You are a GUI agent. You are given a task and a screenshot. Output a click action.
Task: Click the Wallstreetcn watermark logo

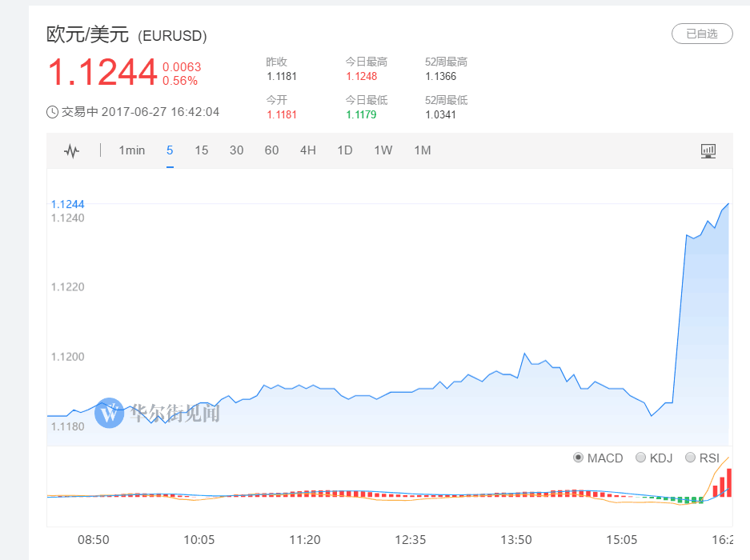pos(110,413)
